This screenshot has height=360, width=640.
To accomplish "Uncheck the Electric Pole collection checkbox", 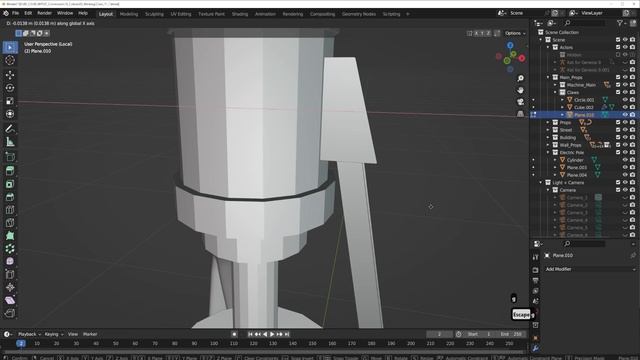I will [x=618, y=152].
